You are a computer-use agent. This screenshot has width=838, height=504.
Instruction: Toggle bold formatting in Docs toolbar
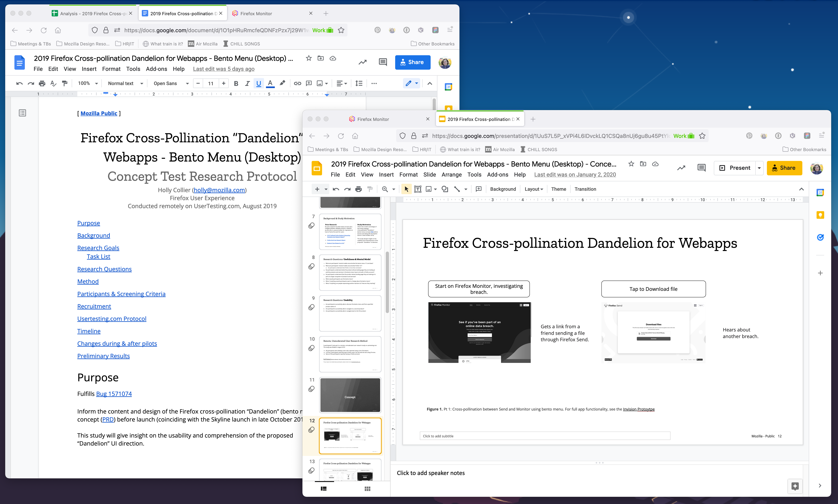coord(236,83)
